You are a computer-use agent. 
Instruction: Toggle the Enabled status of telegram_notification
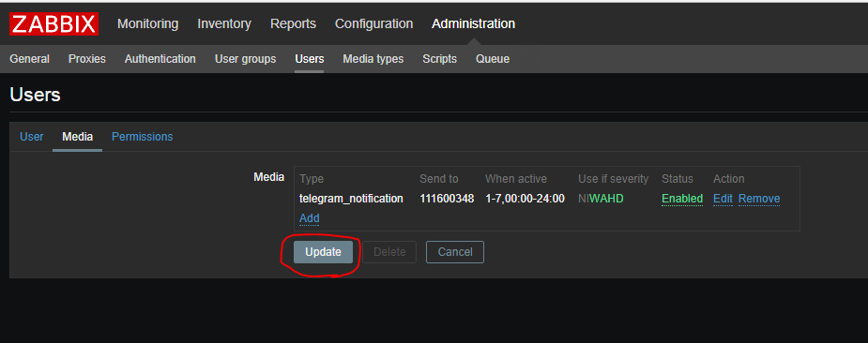coord(682,199)
